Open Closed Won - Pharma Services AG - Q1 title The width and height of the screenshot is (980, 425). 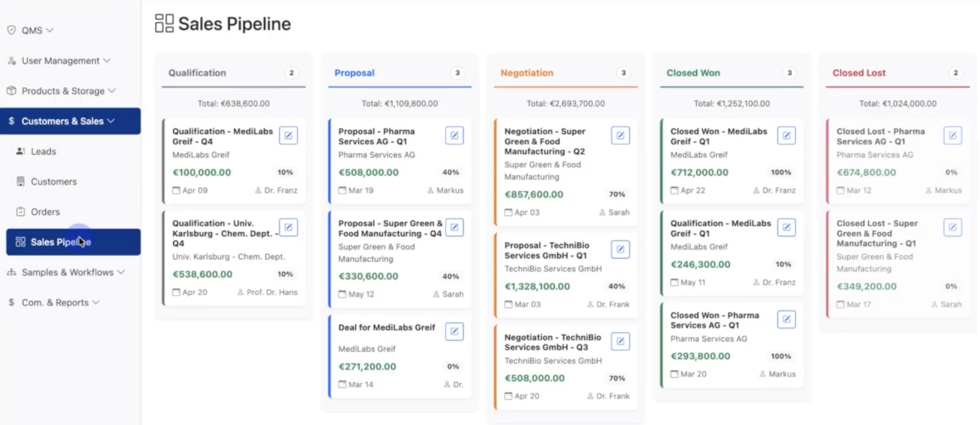(x=715, y=320)
